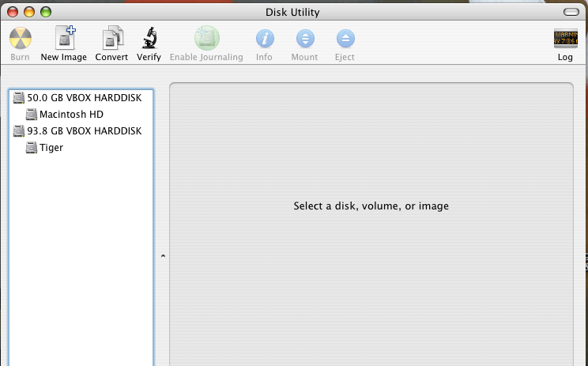
Task: Select the Tiger volume
Action: tap(81, 147)
